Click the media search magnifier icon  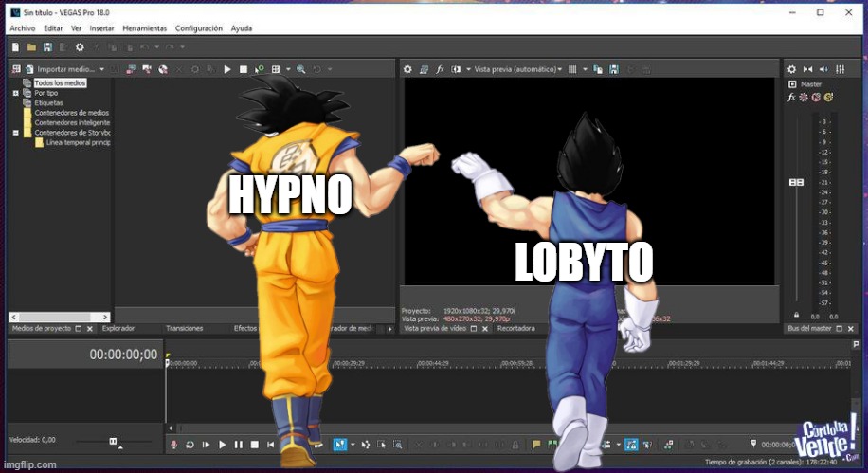click(x=300, y=69)
